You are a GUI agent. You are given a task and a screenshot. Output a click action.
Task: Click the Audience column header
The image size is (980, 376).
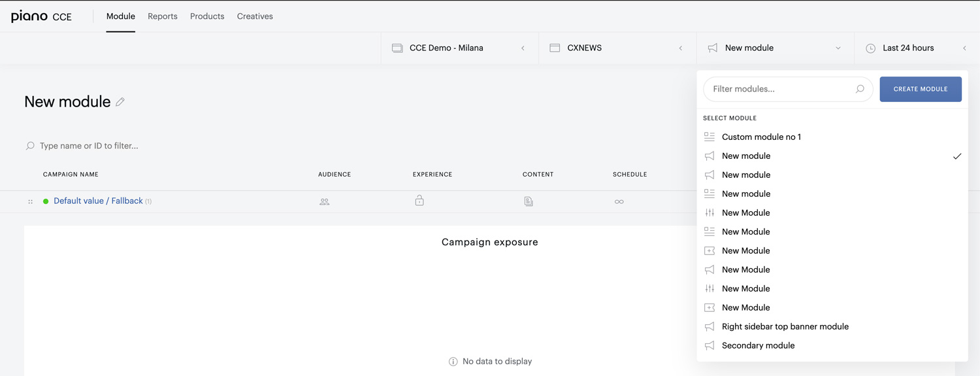pyautogui.click(x=335, y=175)
